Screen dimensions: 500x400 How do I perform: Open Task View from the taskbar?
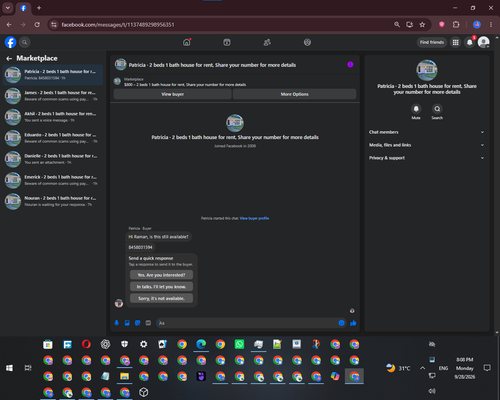tap(28, 368)
